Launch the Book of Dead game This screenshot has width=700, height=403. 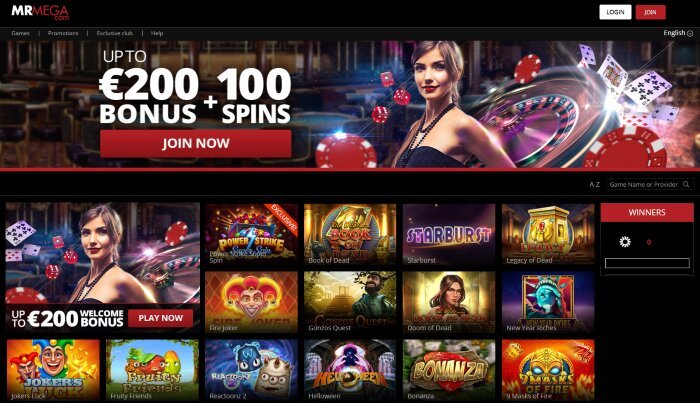click(350, 234)
